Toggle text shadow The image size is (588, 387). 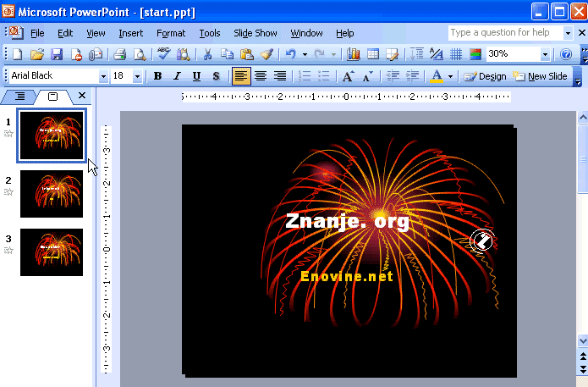coord(216,76)
